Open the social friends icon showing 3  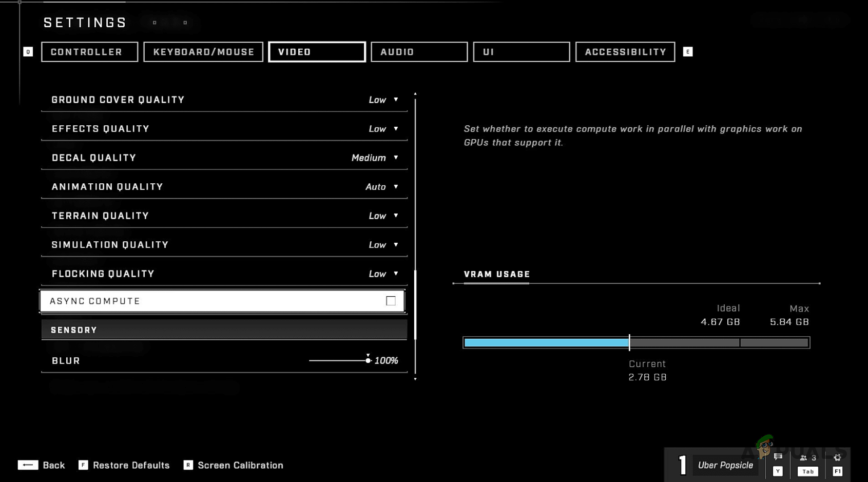click(808, 458)
